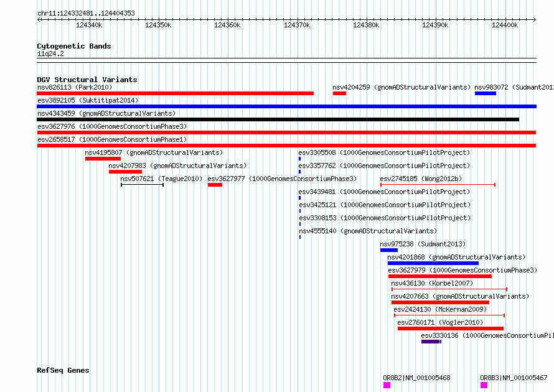Click the nsv507621 (Teague2010) label
Screen dimensions: 554x392
(x=161, y=179)
